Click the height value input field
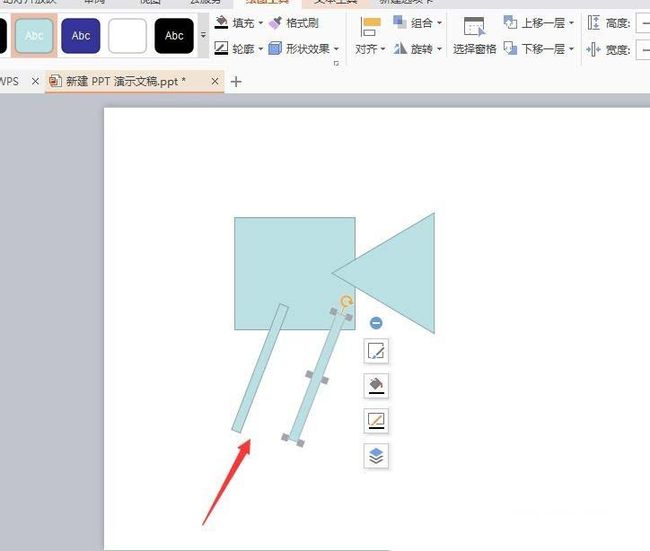 click(643, 23)
